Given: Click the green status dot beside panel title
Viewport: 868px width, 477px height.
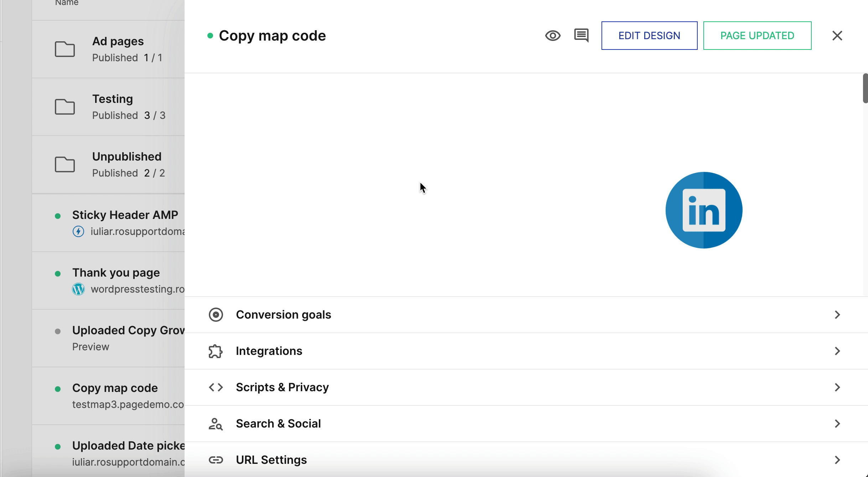Looking at the screenshot, I should pyautogui.click(x=210, y=36).
